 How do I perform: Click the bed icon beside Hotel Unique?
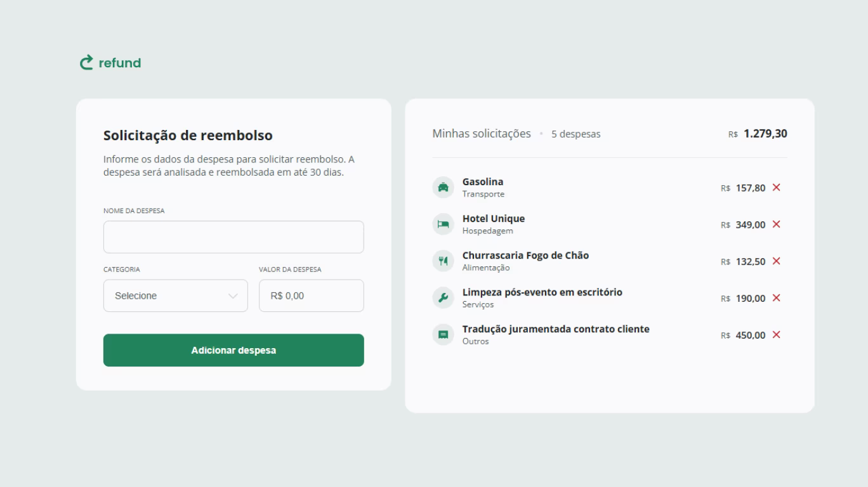[444, 224]
